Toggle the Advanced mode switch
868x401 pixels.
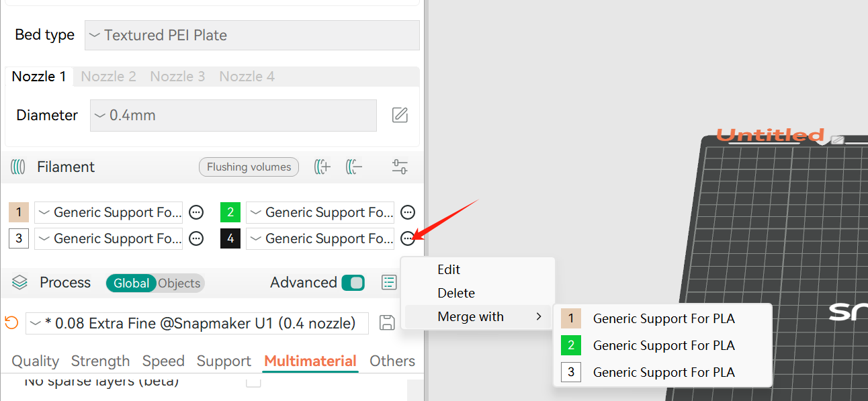point(353,283)
